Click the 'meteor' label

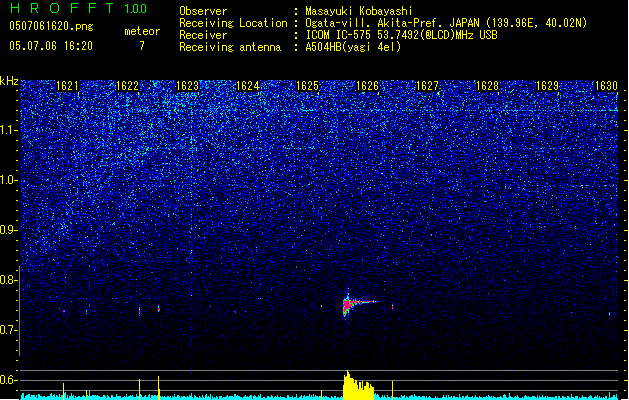tap(142, 31)
